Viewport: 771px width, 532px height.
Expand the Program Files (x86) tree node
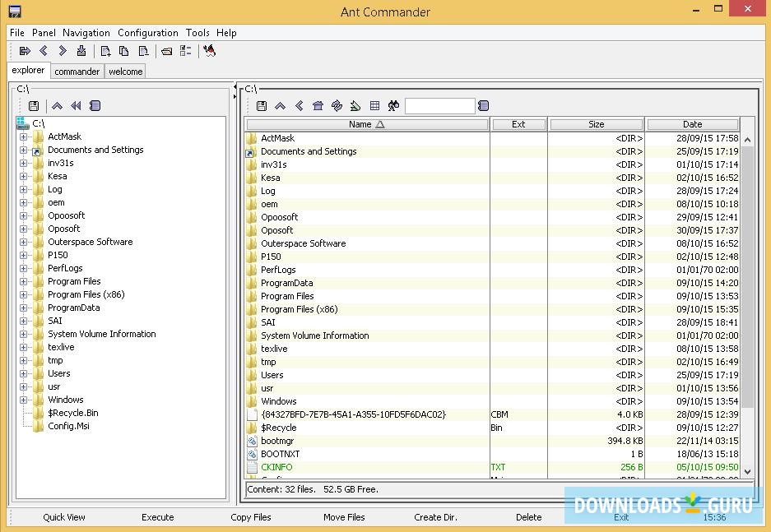(24, 295)
